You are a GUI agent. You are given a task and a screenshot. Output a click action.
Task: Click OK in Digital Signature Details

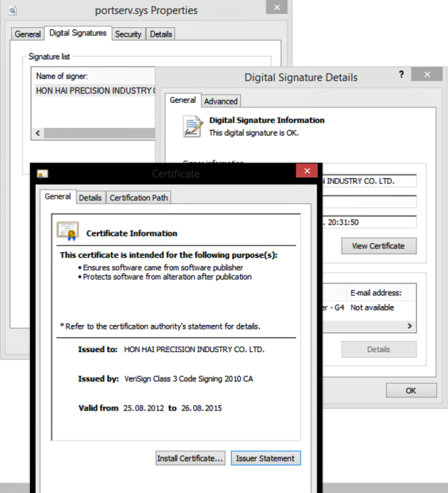tap(411, 391)
